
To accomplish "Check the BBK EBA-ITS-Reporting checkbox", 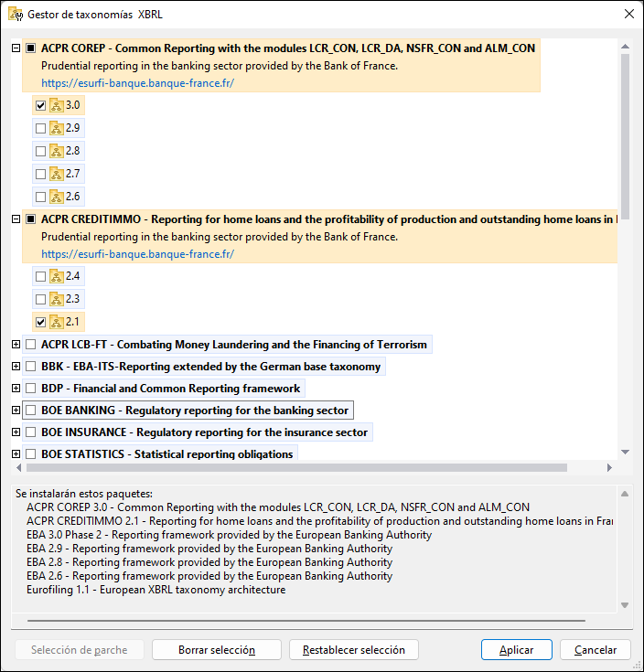I will coord(31,367).
